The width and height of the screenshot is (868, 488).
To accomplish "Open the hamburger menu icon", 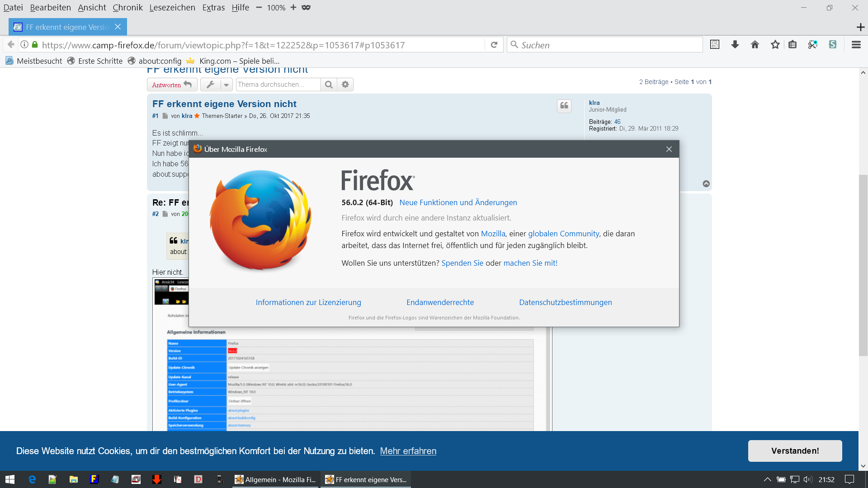I will click(x=856, y=45).
